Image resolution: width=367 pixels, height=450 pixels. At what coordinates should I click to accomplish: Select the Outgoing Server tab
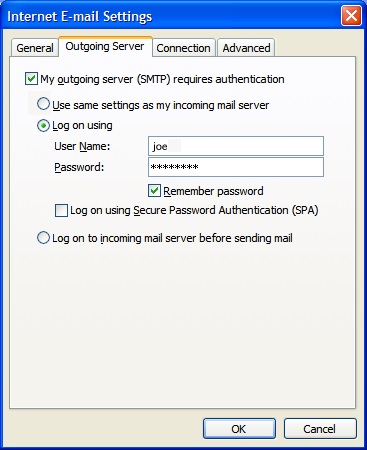click(x=105, y=46)
